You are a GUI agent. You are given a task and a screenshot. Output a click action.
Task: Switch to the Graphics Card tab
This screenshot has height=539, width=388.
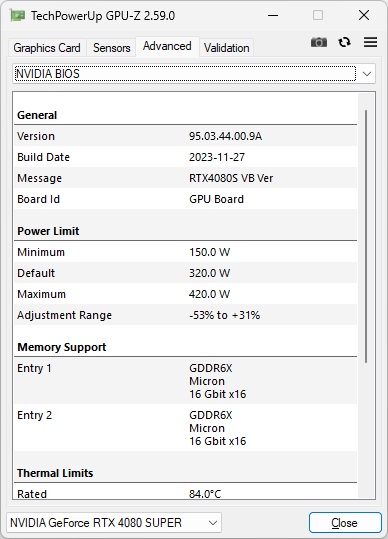click(47, 48)
